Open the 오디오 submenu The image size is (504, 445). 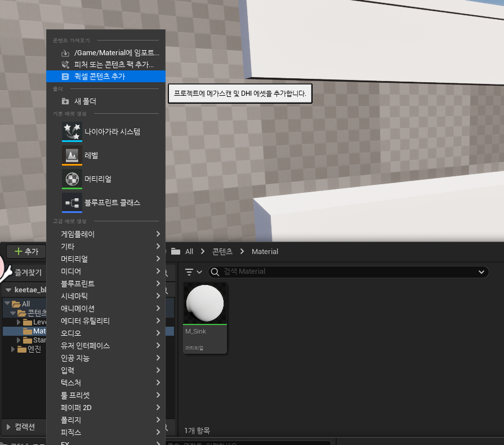(x=106, y=333)
